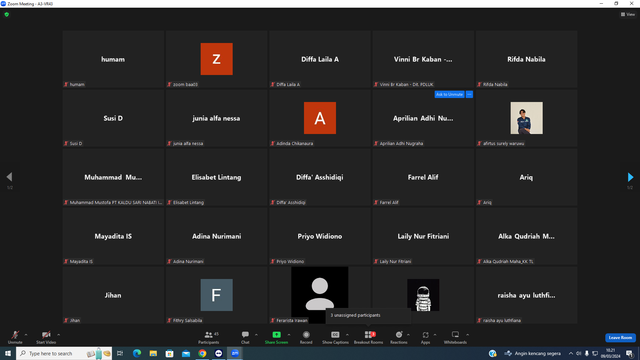Select the junia alfa nessa tile
Image resolution: width=640 pixels, height=360 pixels.
pos(216,118)
